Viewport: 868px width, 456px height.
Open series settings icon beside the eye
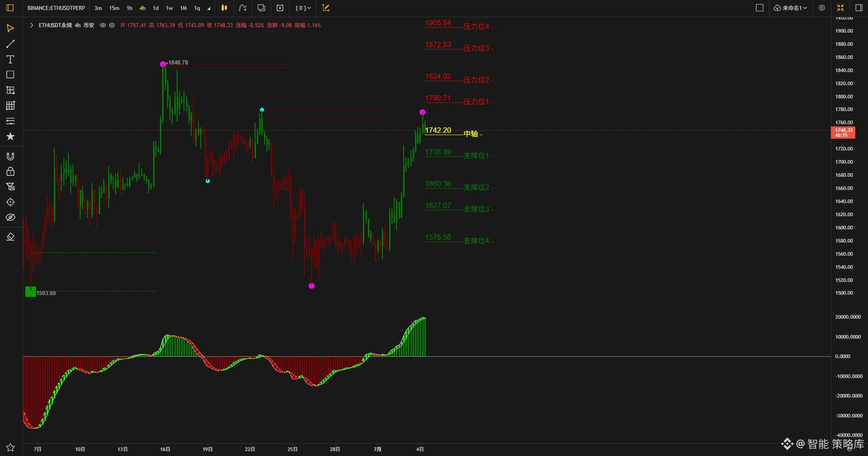pyautogui.click(x=112, y=25)
